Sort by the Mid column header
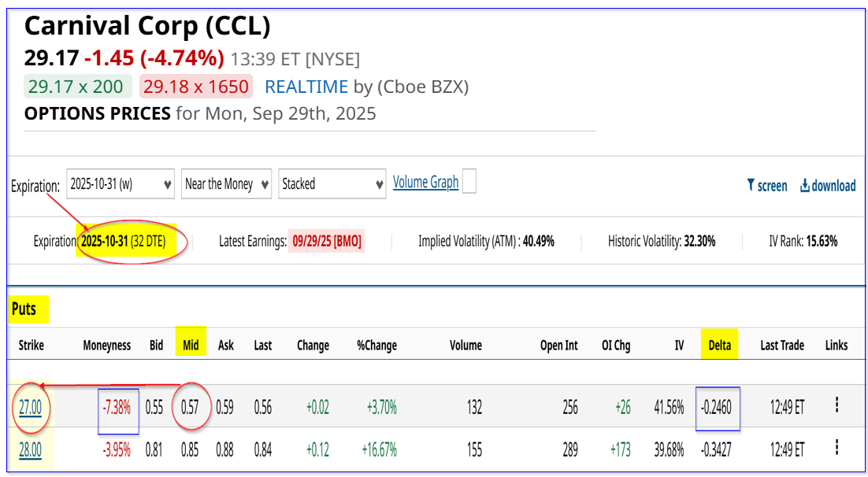 (x=191, y=346)
